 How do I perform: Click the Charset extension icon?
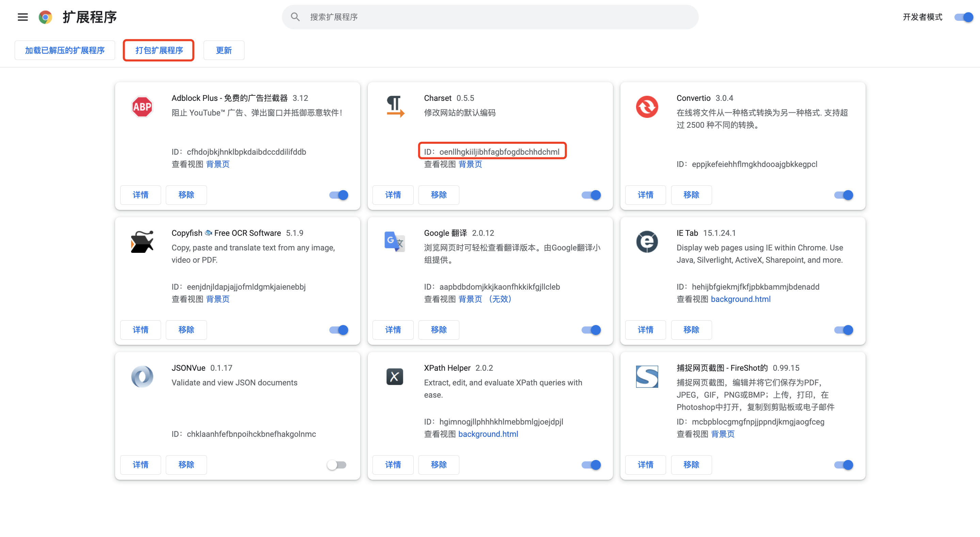395,106
